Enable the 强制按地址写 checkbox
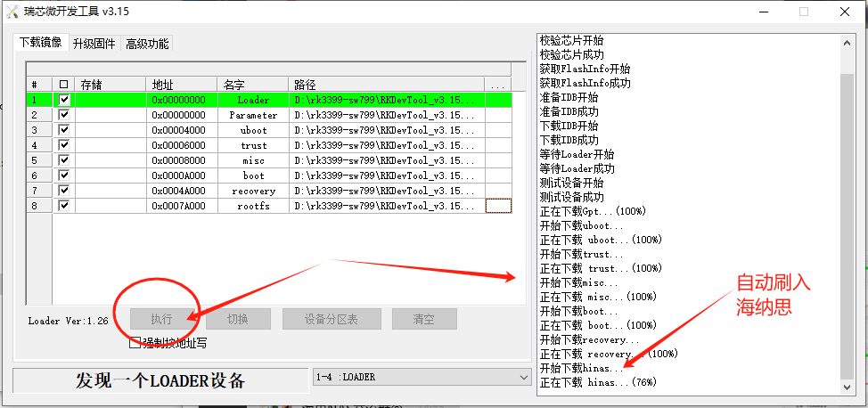 coord(135,342)
